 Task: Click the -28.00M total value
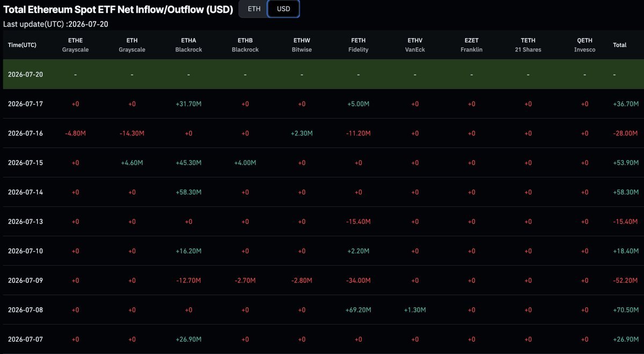click(625, 133)
